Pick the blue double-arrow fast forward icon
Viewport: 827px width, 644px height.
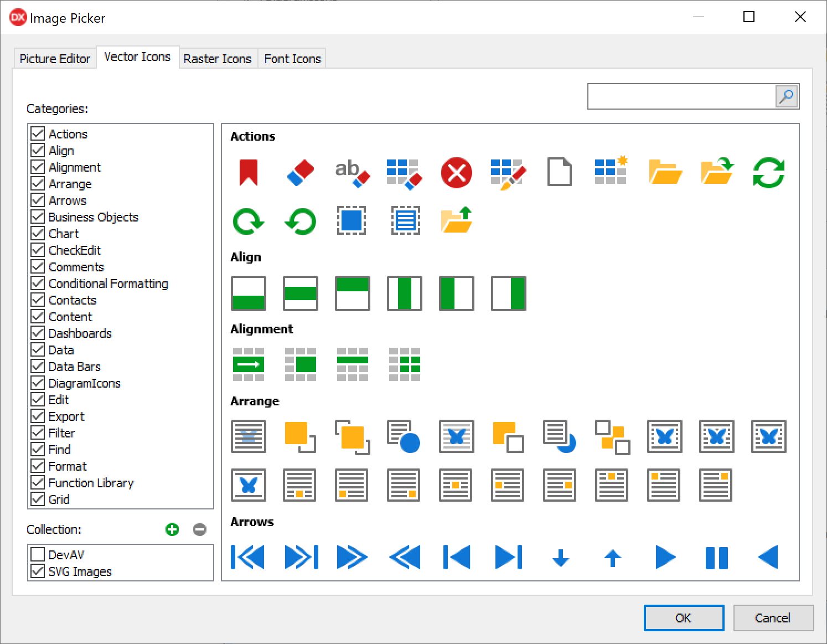coord(352,558)
